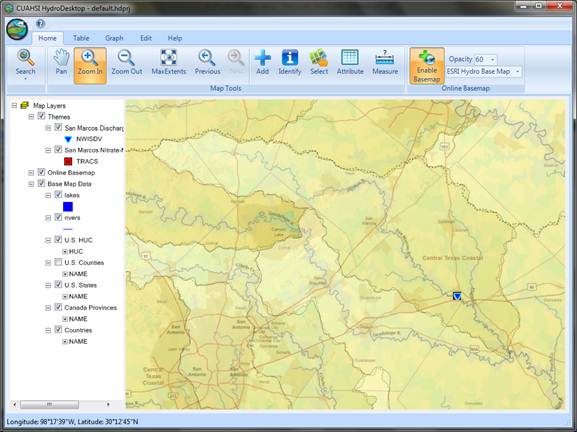577x432 pixels.
Task: Click the Canada Provinces NAME legend icon
Action: 65,319
